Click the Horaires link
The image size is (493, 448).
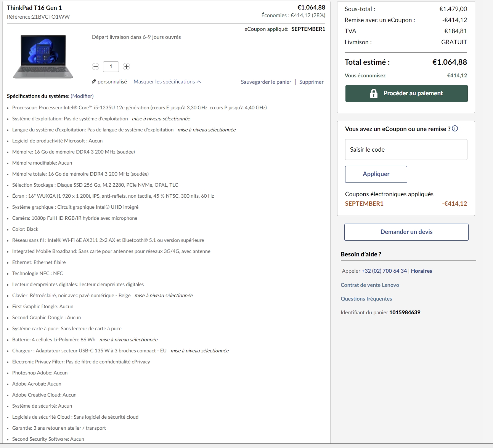click(x=421, y=271)
